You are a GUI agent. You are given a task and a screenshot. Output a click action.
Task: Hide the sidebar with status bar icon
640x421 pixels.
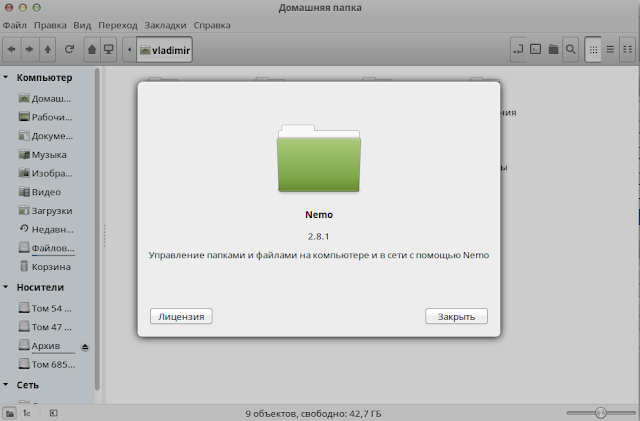pyautogui.click(x=53, y=413)
